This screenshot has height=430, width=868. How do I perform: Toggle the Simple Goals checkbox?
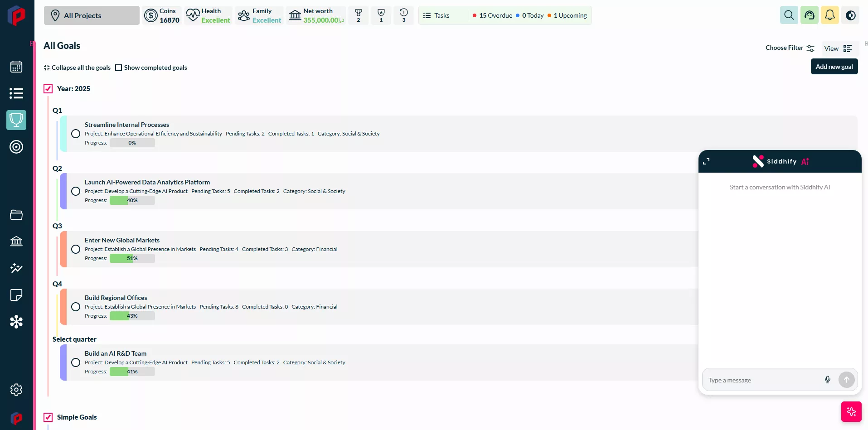click(x=48, y=417)
